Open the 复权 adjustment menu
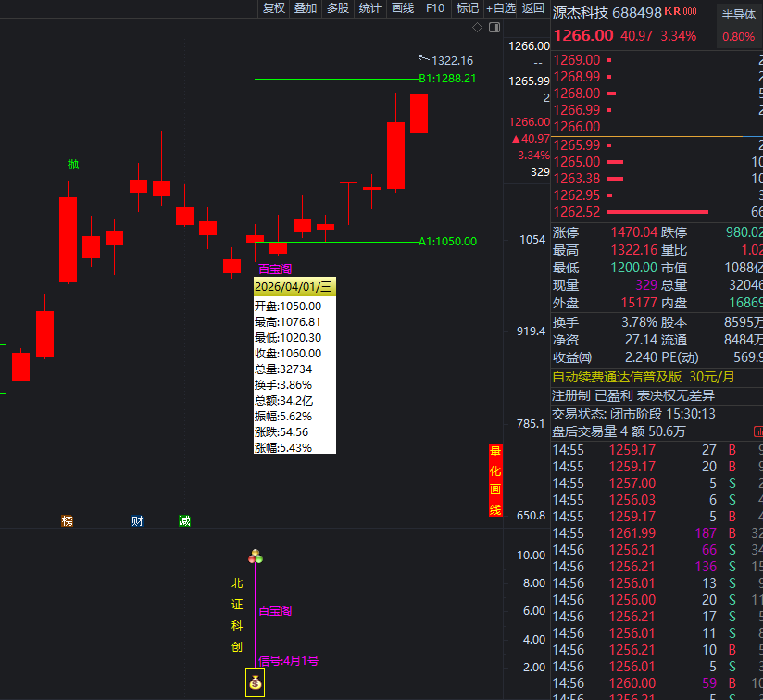 click(274, 8)
